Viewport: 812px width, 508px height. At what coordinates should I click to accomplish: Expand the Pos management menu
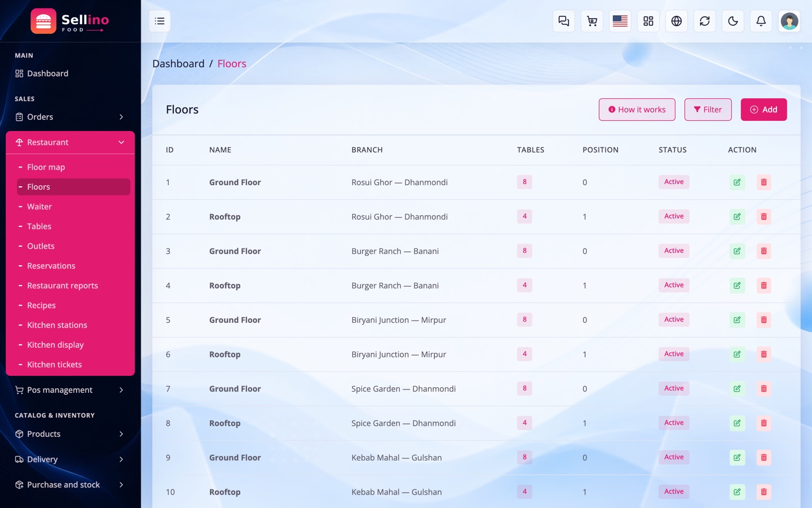coord(70,390)
